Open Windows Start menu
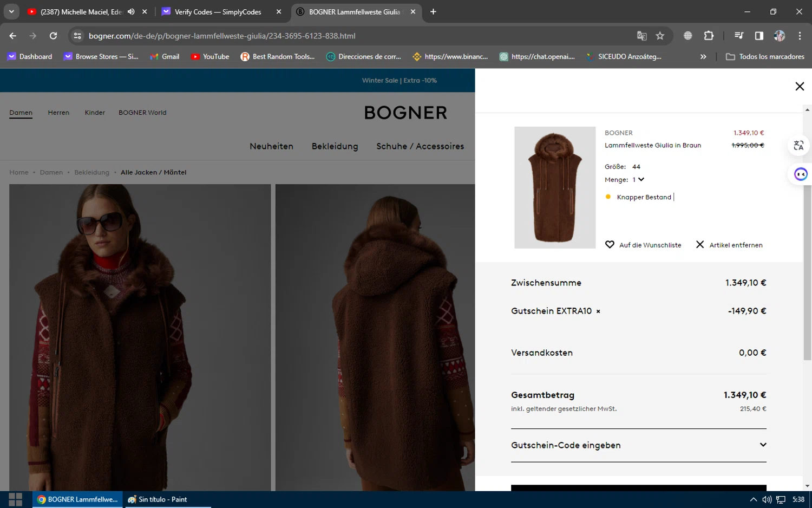 (16, 499)
